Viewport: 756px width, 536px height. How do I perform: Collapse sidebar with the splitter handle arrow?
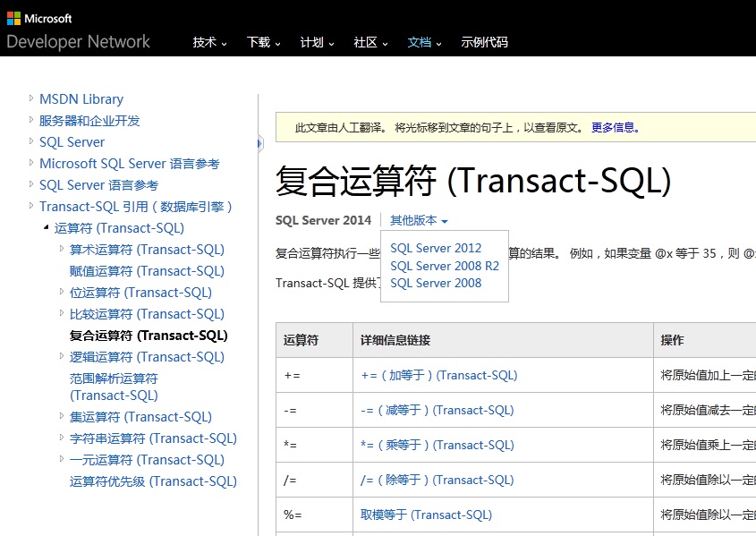pos(260,143)
